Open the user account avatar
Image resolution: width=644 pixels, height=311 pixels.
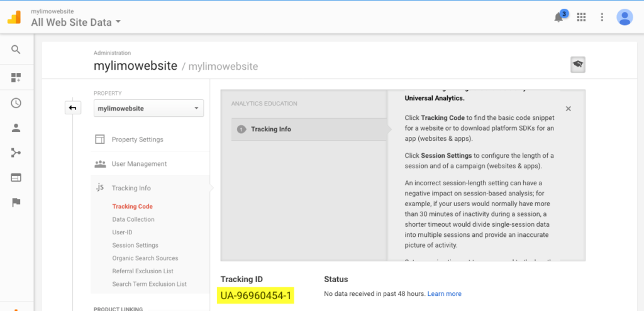625,17
